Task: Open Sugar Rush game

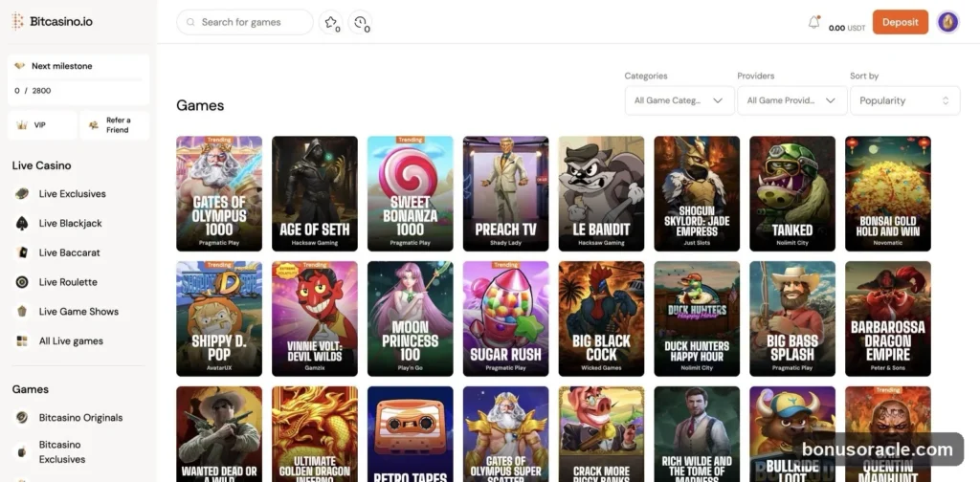Action: [505, 318]
